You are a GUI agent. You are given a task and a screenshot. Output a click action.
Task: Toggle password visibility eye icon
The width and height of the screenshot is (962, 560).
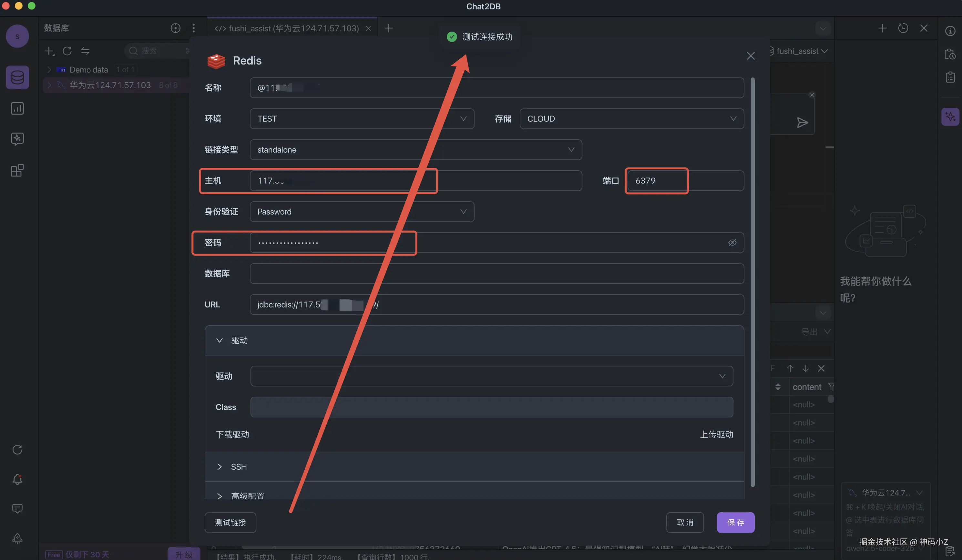[x=732, y=243]
